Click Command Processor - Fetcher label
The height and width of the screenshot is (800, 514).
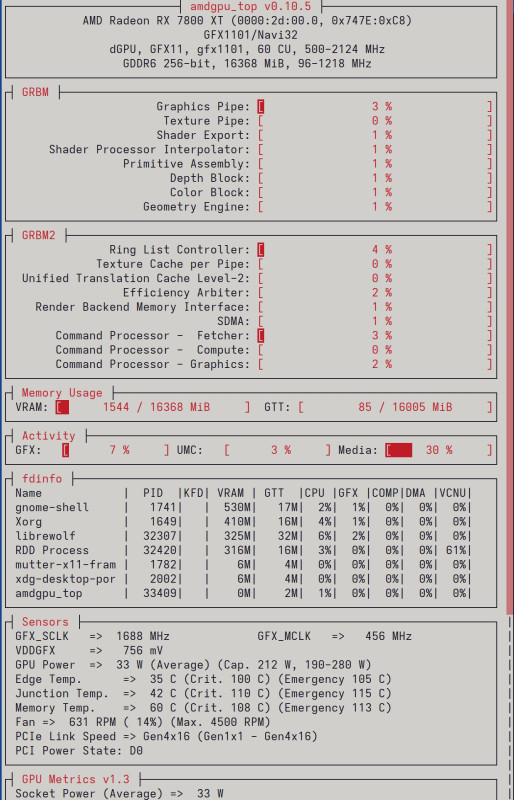[153, 335]
